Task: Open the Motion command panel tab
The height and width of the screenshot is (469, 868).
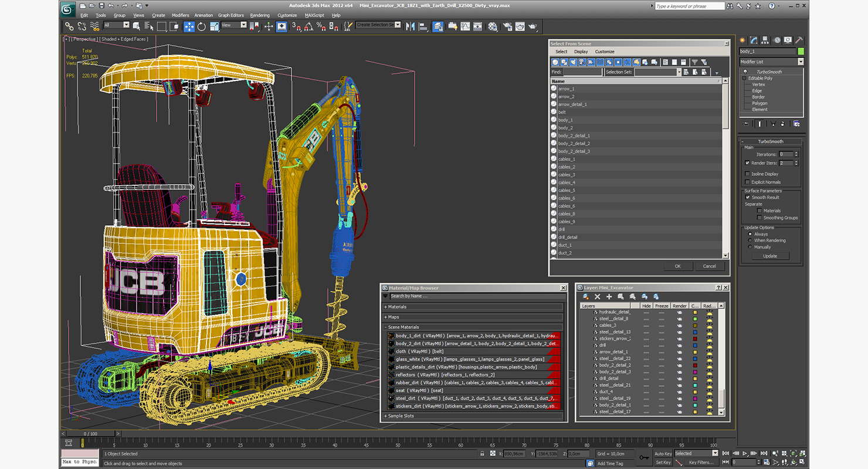Action: point(777,40)
